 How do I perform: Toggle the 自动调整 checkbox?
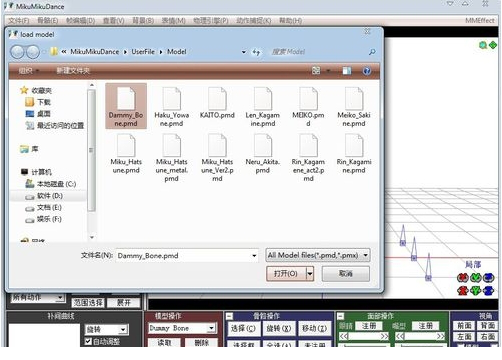(88, 341)
